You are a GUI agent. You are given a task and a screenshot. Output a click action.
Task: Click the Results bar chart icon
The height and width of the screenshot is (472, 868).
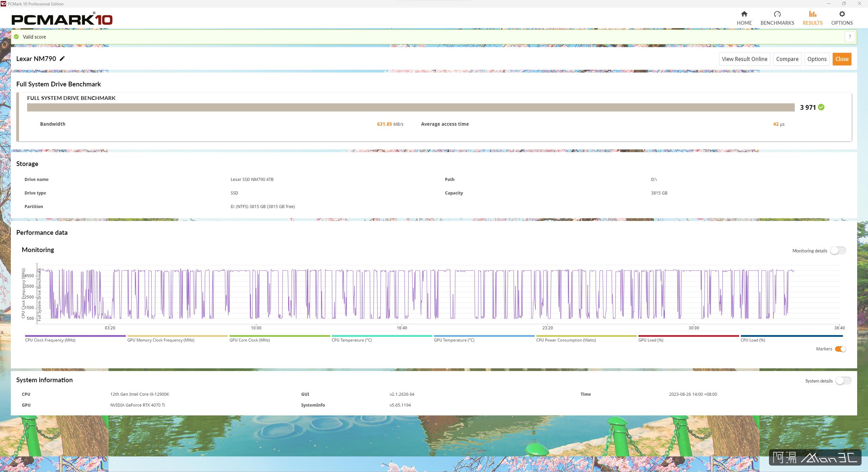(x=812, y=14)
